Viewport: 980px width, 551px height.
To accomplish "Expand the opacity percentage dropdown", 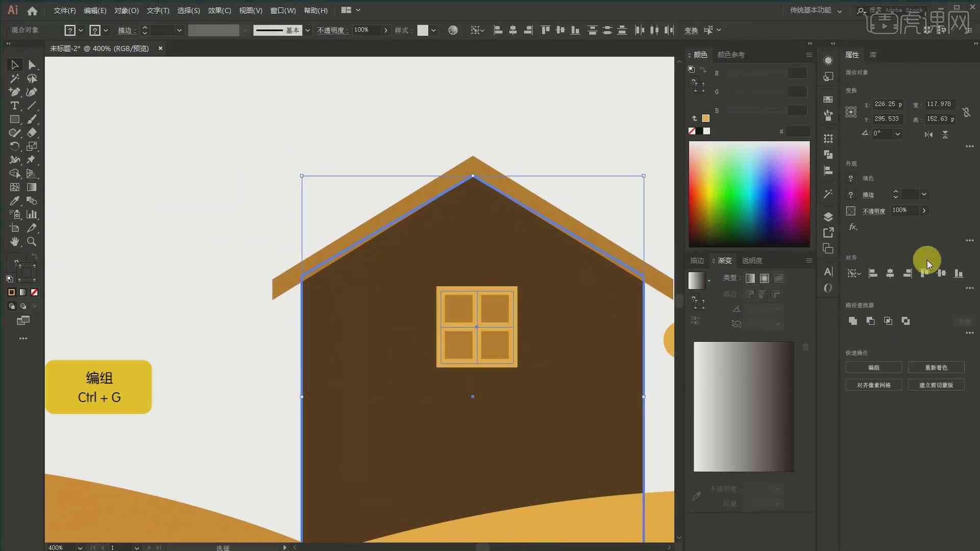I will tap(925, 210).
